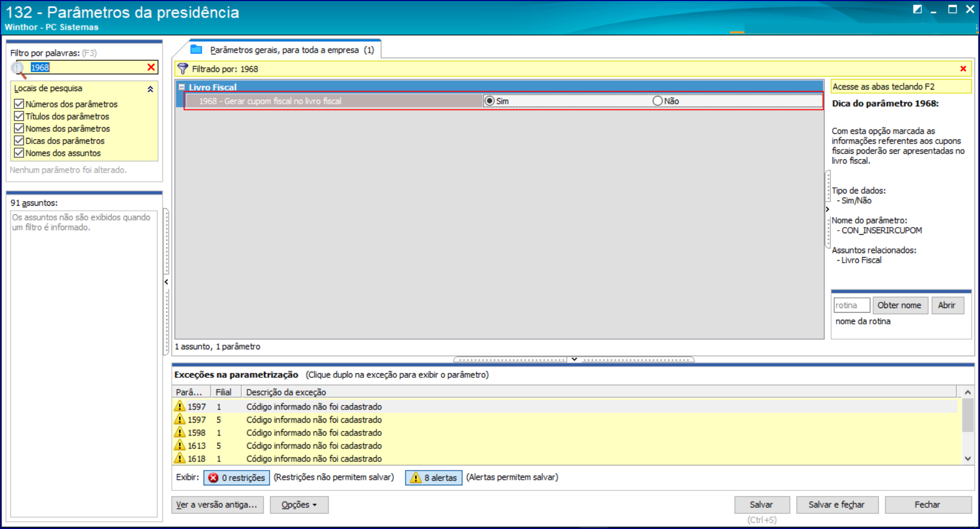Click Obter nome button

(900, 305)
